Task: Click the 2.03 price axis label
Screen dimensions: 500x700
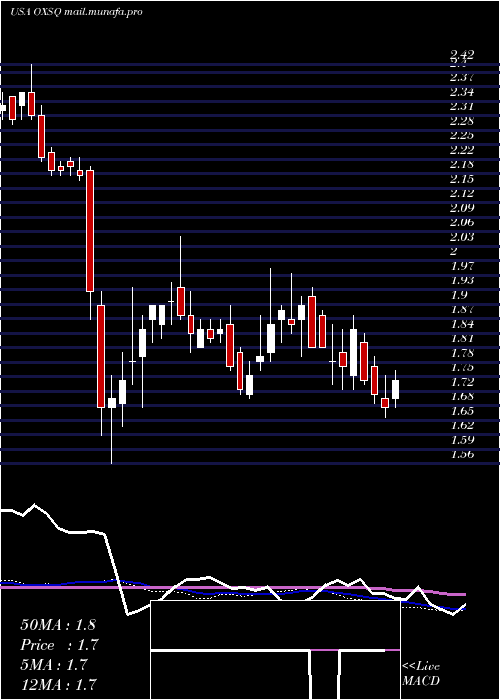Action: [462, 237]
